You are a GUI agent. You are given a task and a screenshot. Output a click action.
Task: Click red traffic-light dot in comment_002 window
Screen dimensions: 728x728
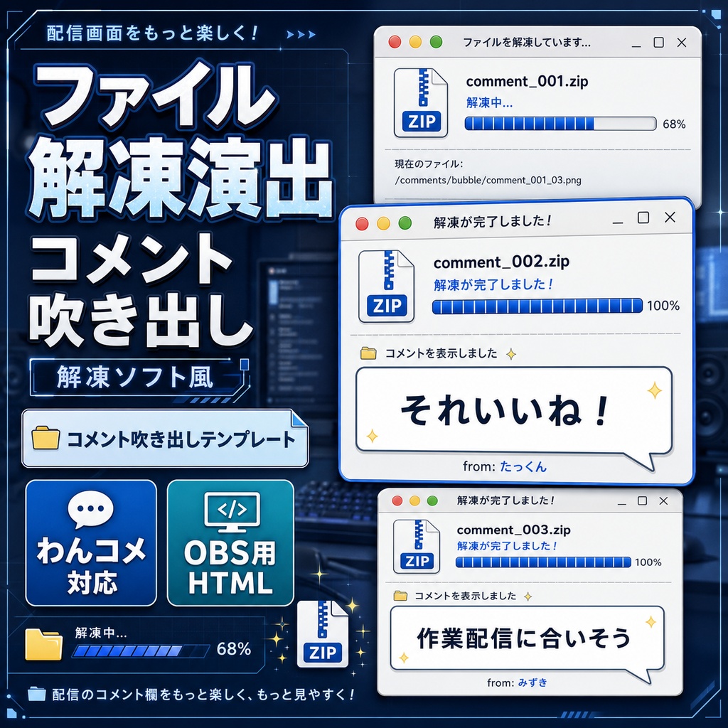tap(362, 224)
